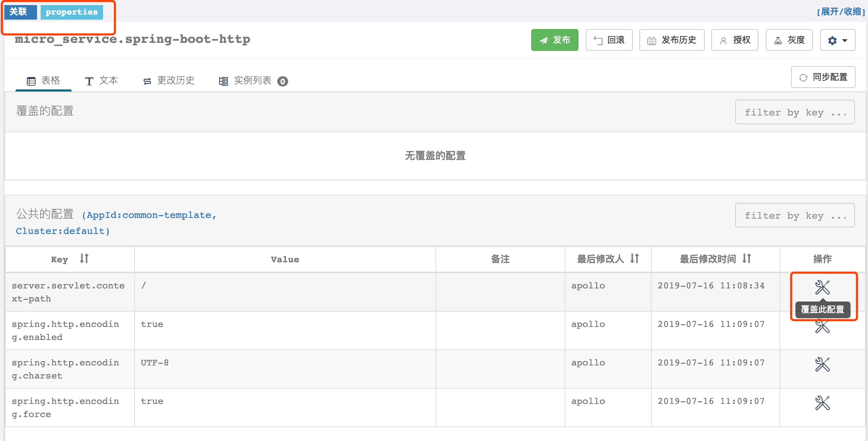Select key cell spring.http.encoding.charset

(x=70, y=369)
